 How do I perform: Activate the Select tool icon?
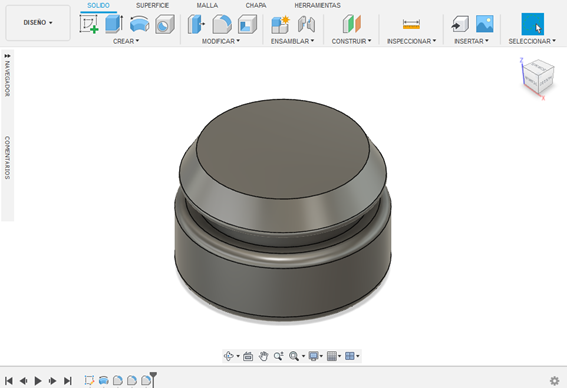click(532, 24)
